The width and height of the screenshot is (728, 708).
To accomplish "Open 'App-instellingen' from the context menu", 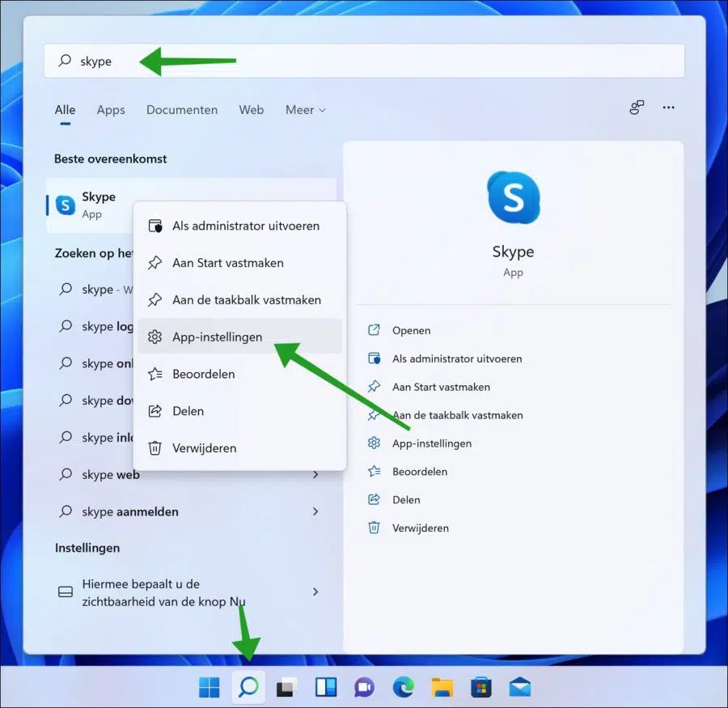I will (x=239, y=337).
